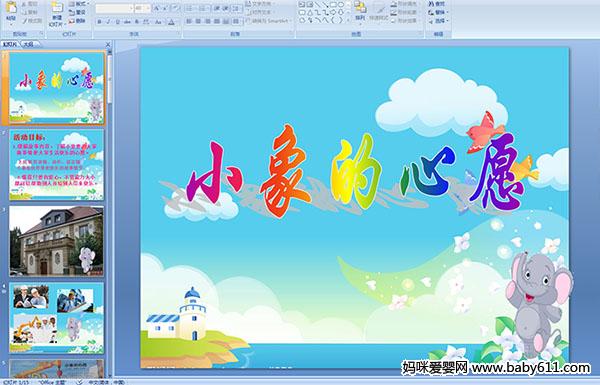Open the font size dropdown
This screenshot has height=385, width=600.
coord(148,8)
